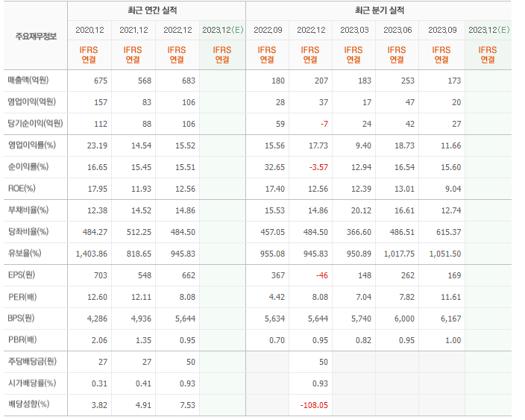
Task: Click revenue value 568 for 2021.12
Action: click(145, 81)
